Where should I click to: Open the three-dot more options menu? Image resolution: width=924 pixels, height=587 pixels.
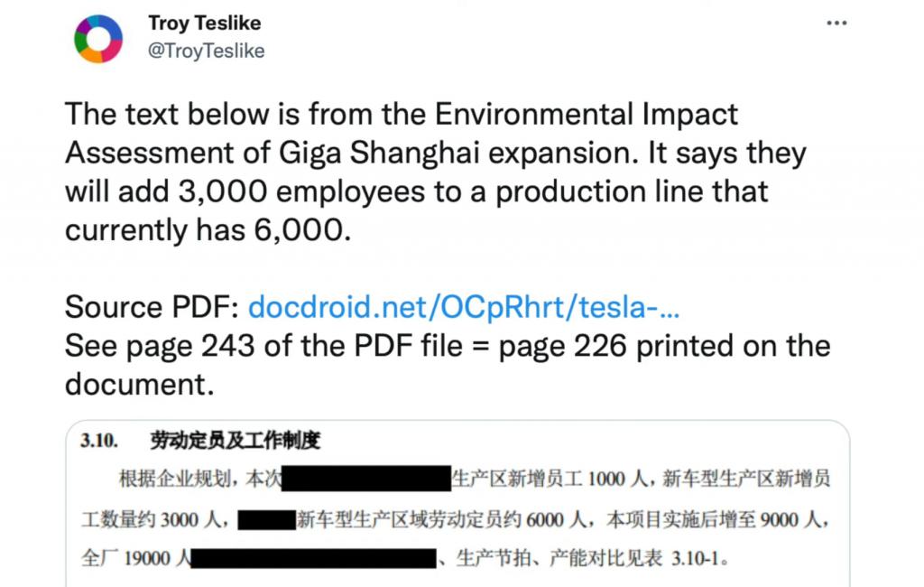tap(836, 23)
